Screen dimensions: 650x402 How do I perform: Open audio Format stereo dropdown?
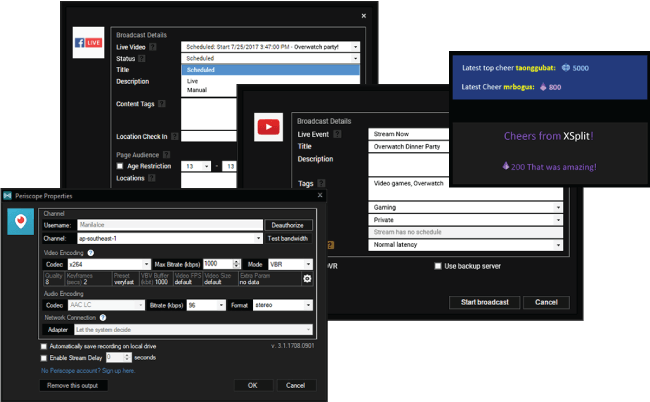(x=308, y=305)
